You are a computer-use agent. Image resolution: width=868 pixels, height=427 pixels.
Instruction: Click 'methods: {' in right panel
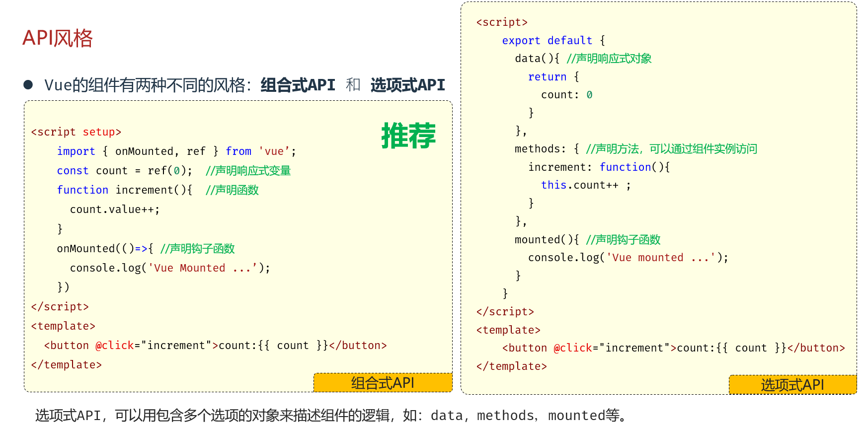(x=547, y=149)
